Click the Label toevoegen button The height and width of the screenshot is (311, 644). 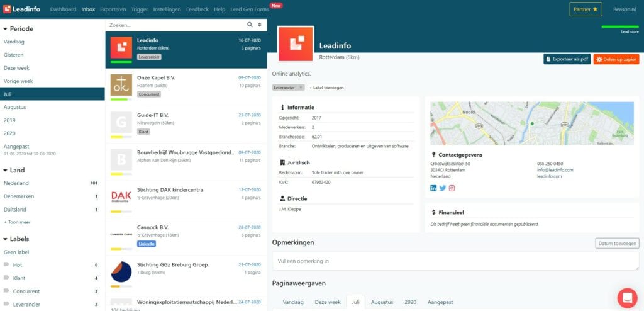click(x=327, y=88)
